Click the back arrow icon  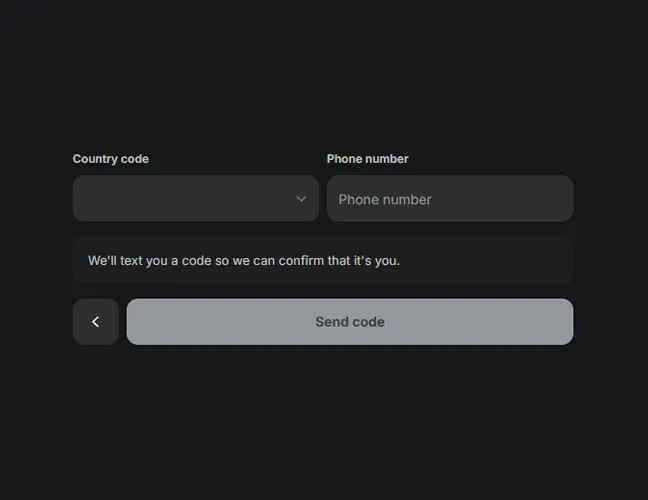tap(96, 322)
